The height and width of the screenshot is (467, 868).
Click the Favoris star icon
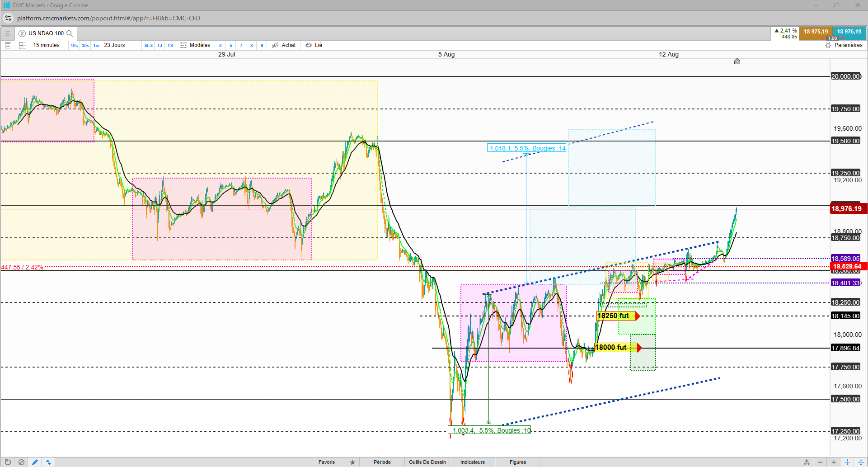tap(353, 462)
